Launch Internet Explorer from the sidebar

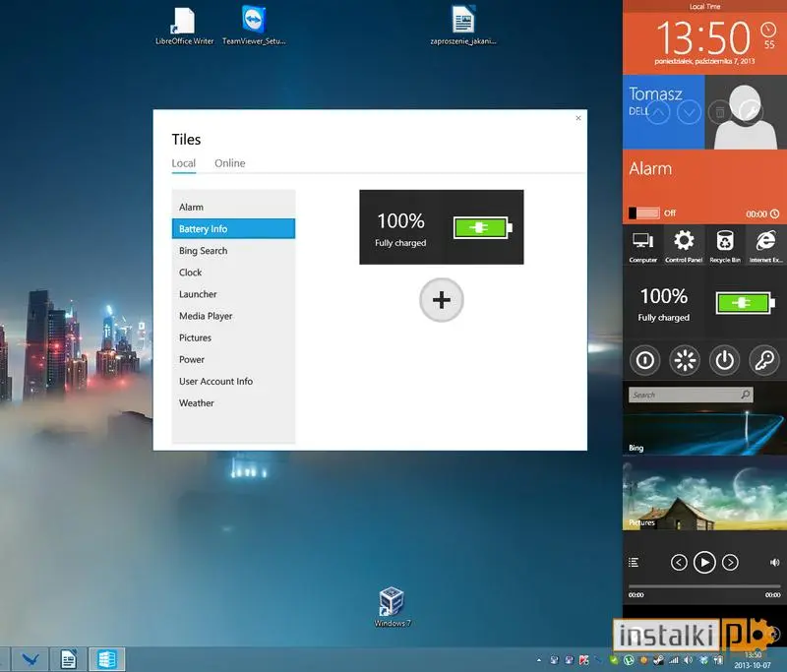[766, 246]
